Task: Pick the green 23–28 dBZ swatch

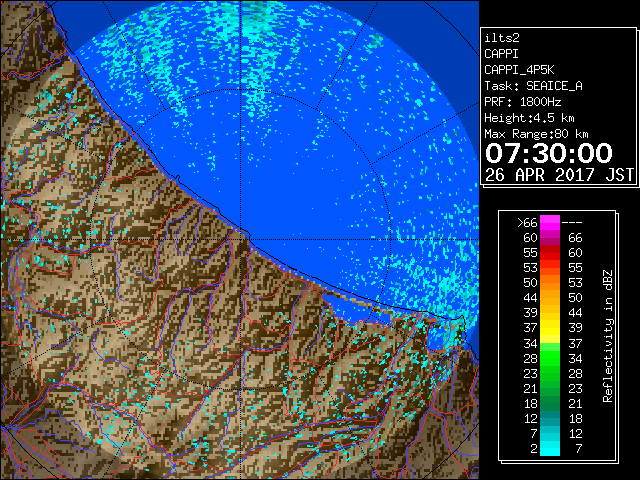Action: (x=550, y=373)
